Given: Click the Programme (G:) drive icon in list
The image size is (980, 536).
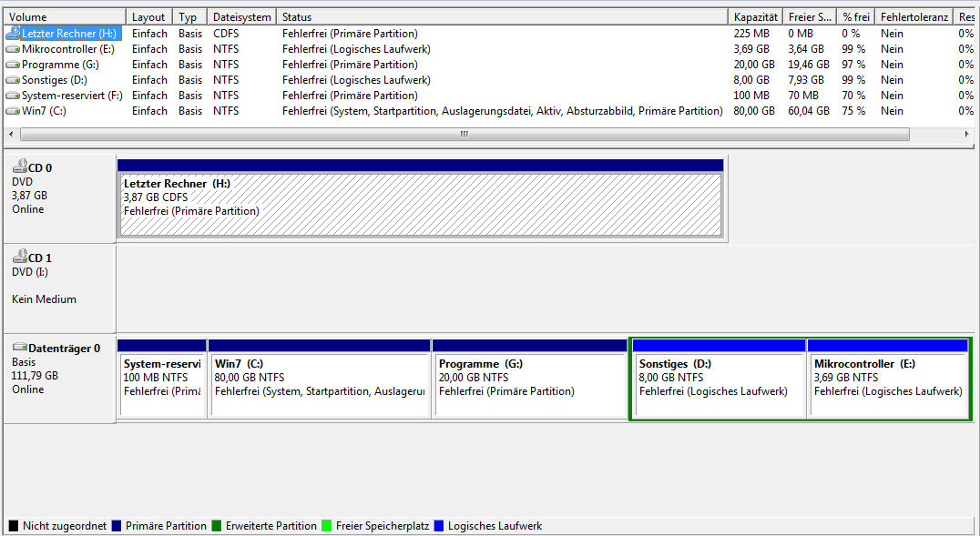Looking at the screenshot, I should 13,65.
